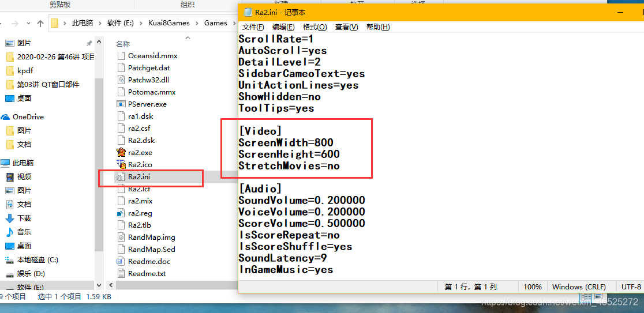Image resolution: width=644 pixels, height=313 pixels.
Task: Click the Potomac.mmx file icon
Action: coord(121,92)
